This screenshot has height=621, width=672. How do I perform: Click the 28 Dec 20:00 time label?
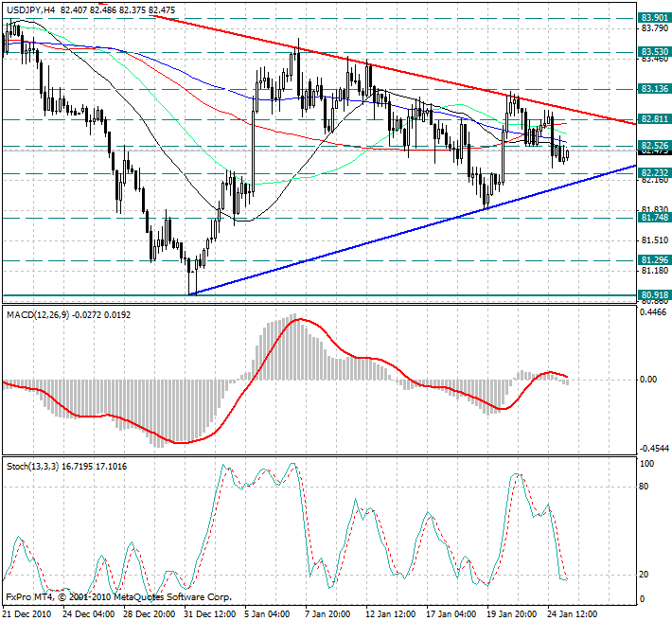click(150, 614)
